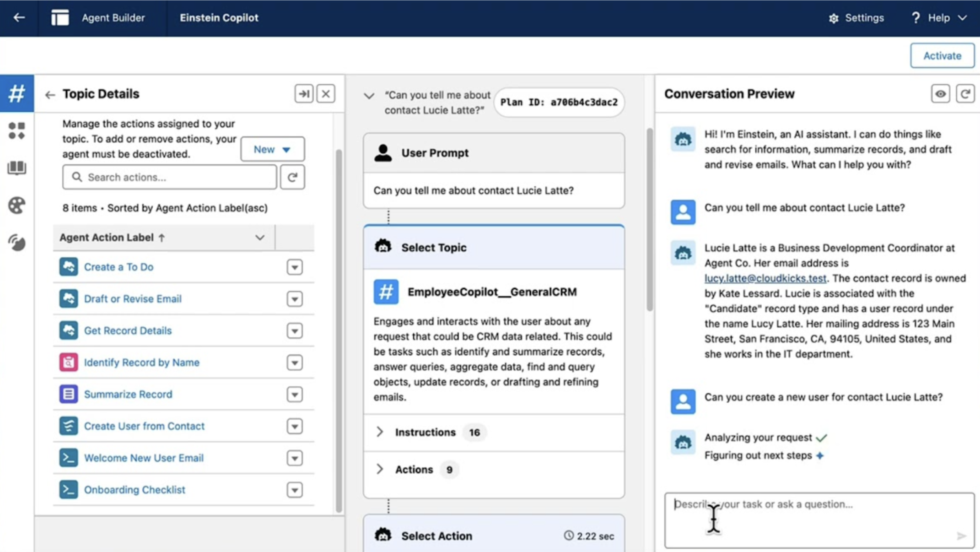
Task: Open Topics sidebar hash icon
Action: tap(16, 93)
